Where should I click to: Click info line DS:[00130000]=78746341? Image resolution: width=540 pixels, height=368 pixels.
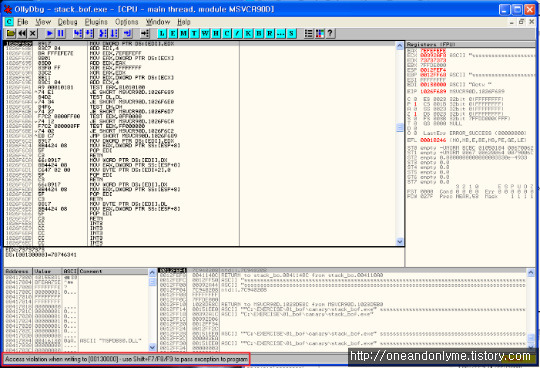coord(41,255)
